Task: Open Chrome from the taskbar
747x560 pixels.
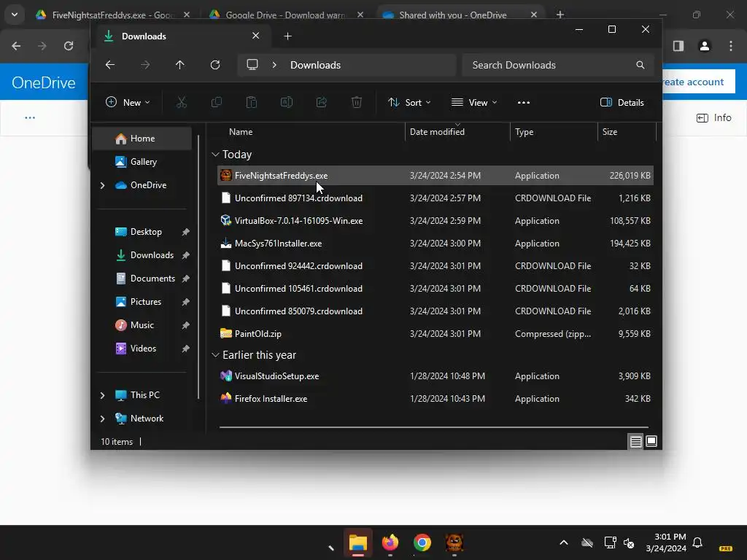Action: click(422, 542)
